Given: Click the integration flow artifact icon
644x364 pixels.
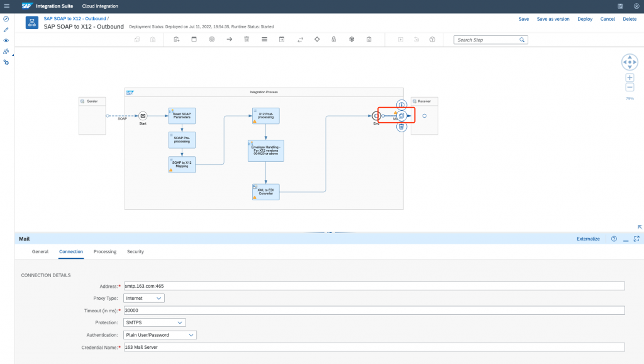Looking at the screenshot, I should tap(32, 23).
